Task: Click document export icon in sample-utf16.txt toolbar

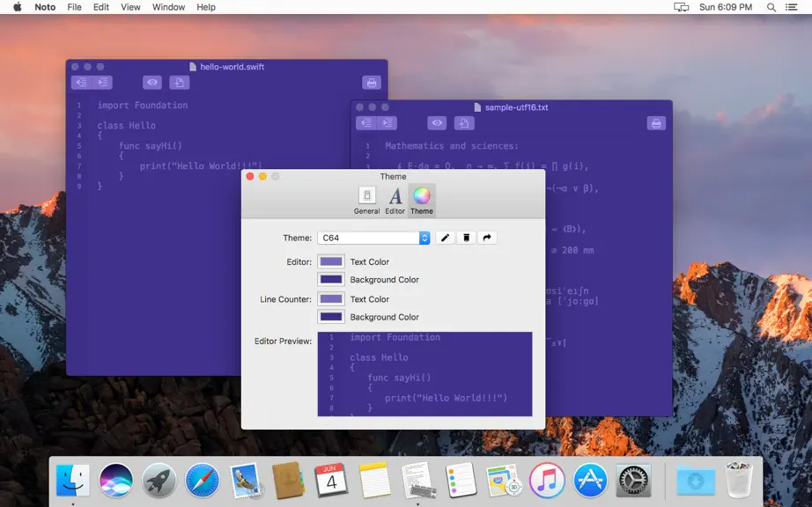Action: [x=464, y=123]
